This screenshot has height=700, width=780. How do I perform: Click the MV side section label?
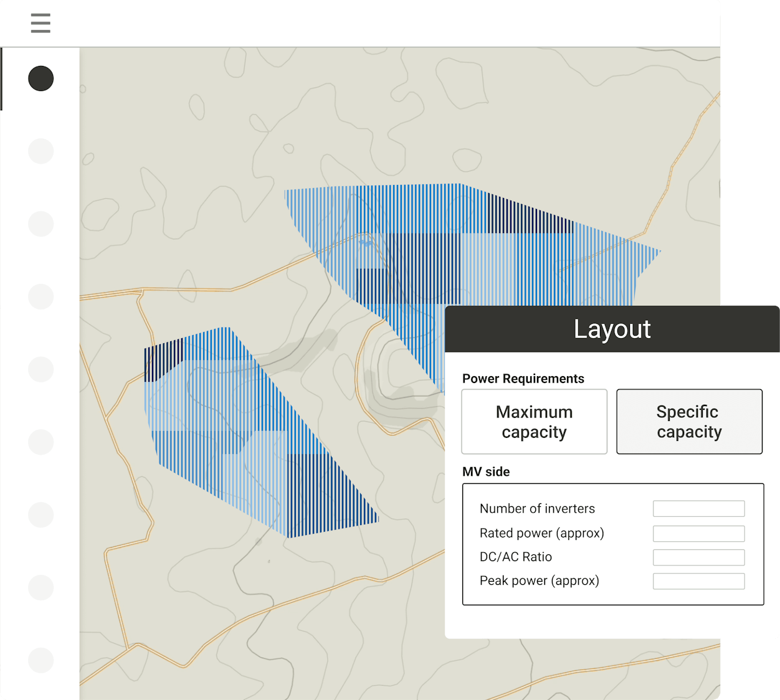click(x=486, y=472)
